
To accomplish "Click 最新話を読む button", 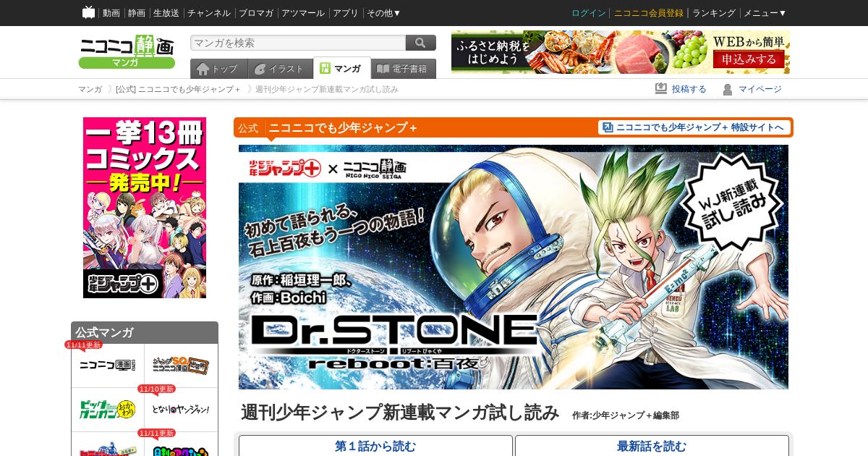I will (x=652, y=446).
